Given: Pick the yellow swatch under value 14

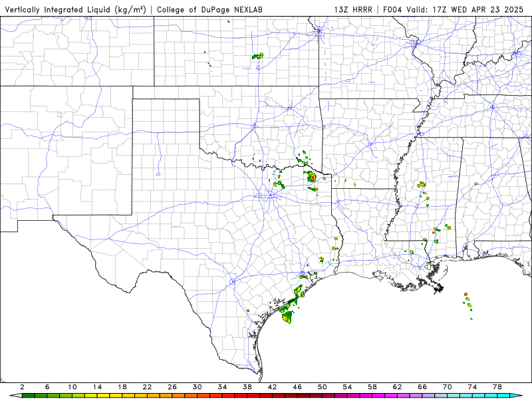Looking at the screenshot, I should point(104,396).
